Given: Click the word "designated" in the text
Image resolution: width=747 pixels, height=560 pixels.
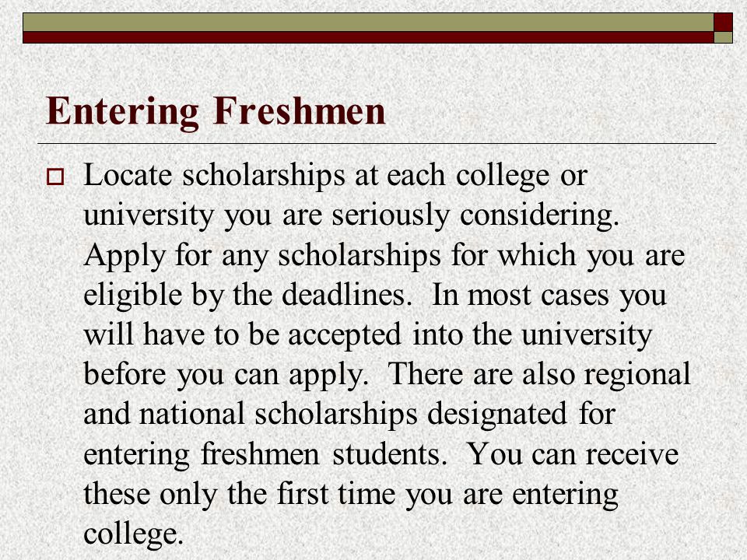Looking at the screenshot, I should [x=497, y=415].
